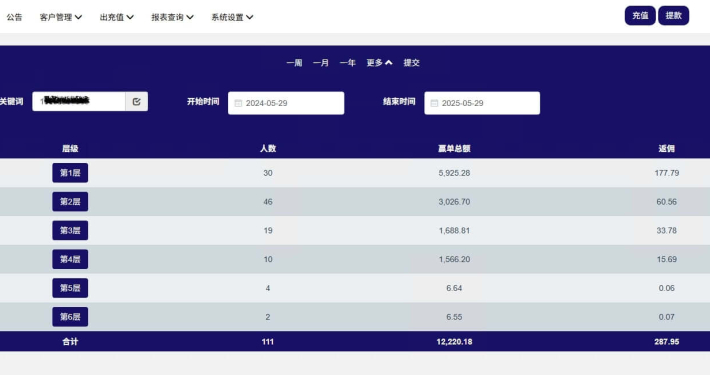Select the rebate 0.07 cell
Screen dimensions: 710x375
667,317
